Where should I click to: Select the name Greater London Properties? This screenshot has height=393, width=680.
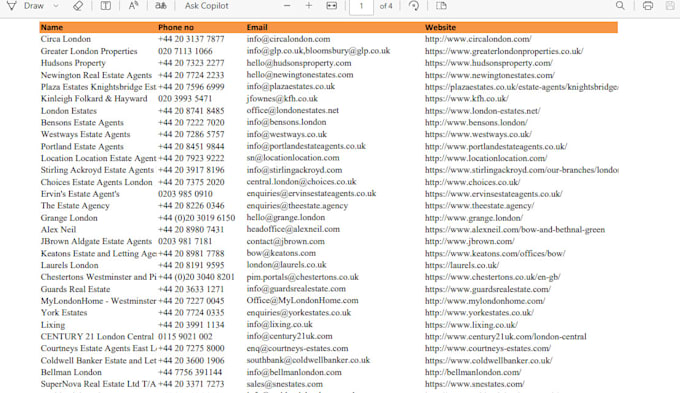(x=89, y=51)
